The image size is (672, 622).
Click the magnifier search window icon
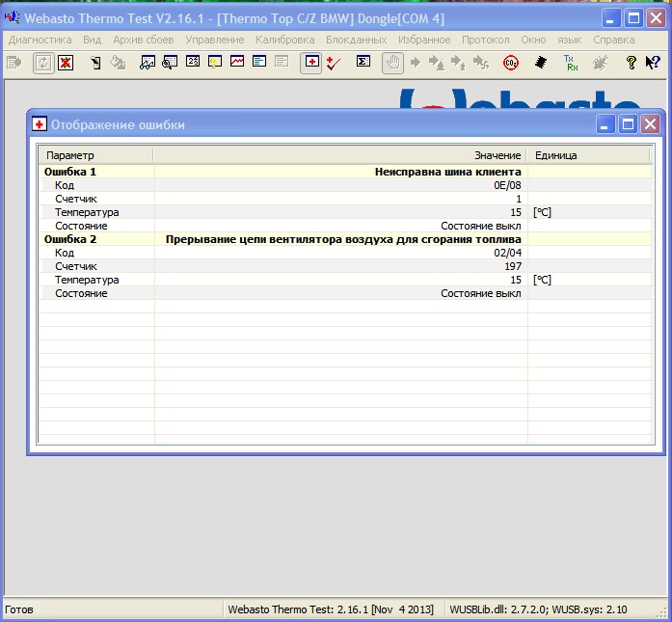(x=170, y=63)
